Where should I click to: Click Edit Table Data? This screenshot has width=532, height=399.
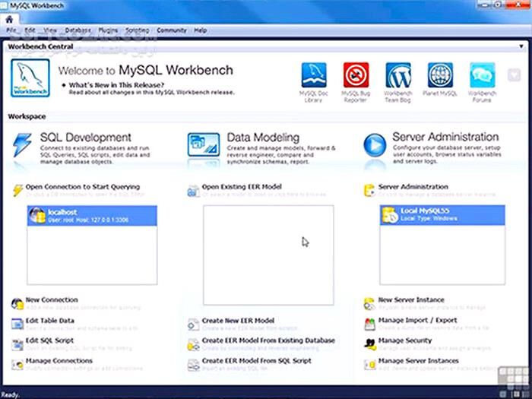coord(49,321)
